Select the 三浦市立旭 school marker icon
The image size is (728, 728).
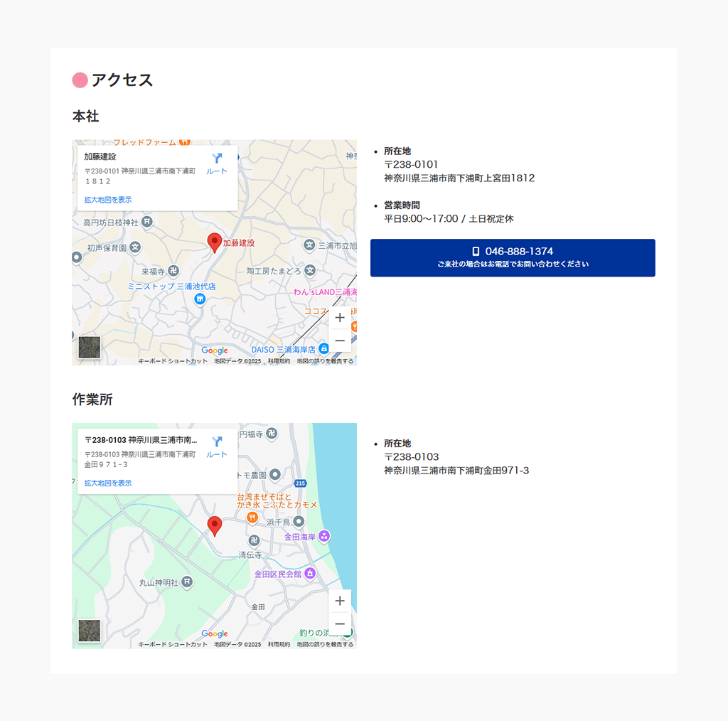[309, 245]
